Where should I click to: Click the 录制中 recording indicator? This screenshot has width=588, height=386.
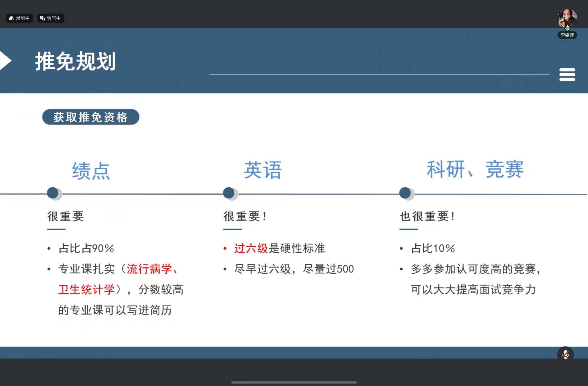coord(20,18)
